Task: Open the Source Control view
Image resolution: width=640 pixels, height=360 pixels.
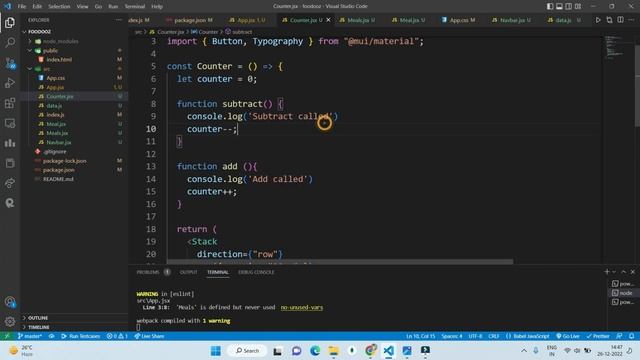Action: point(10,63)
